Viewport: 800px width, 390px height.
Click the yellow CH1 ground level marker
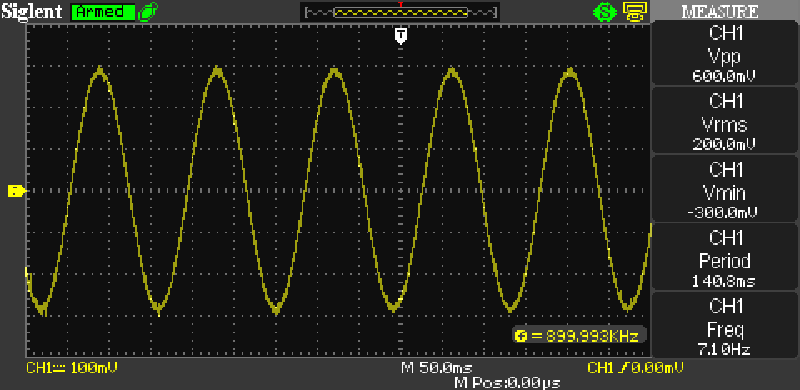click(16, 191)
